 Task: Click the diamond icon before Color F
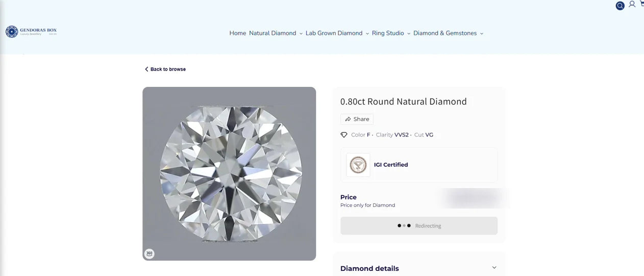344,135
